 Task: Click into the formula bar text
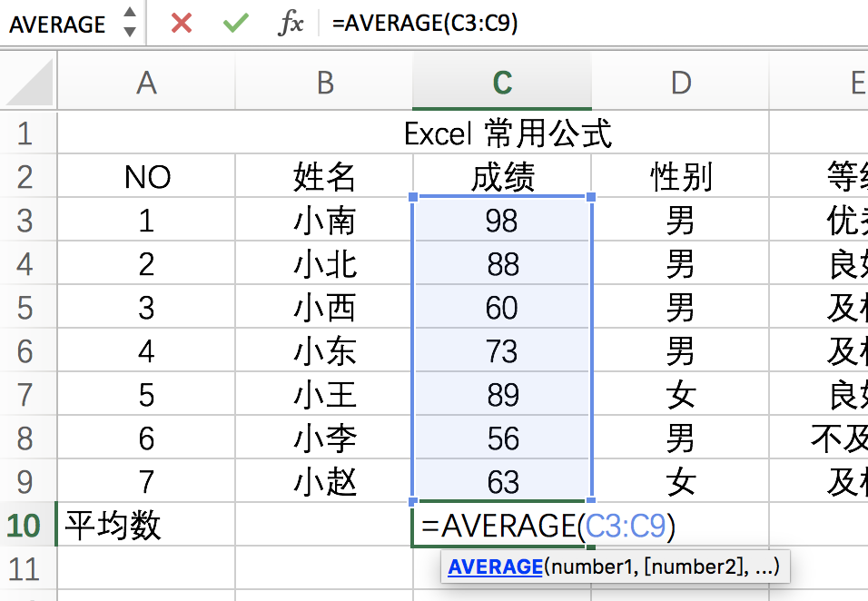point(425,24)
